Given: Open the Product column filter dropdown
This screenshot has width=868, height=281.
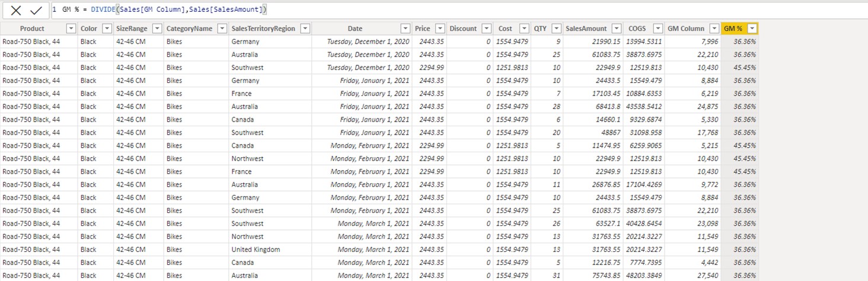Looking at the screenshot, I should click(x=71, y=28).
